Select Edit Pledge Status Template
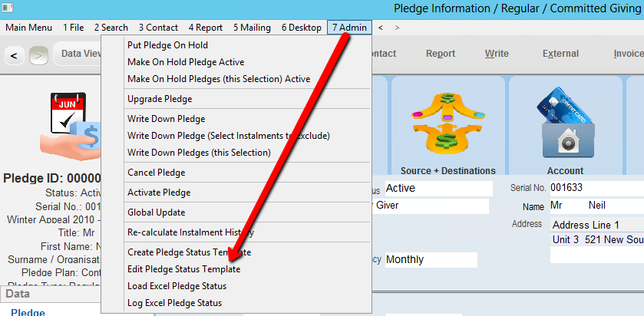644x316 pixels. (184, 269)
